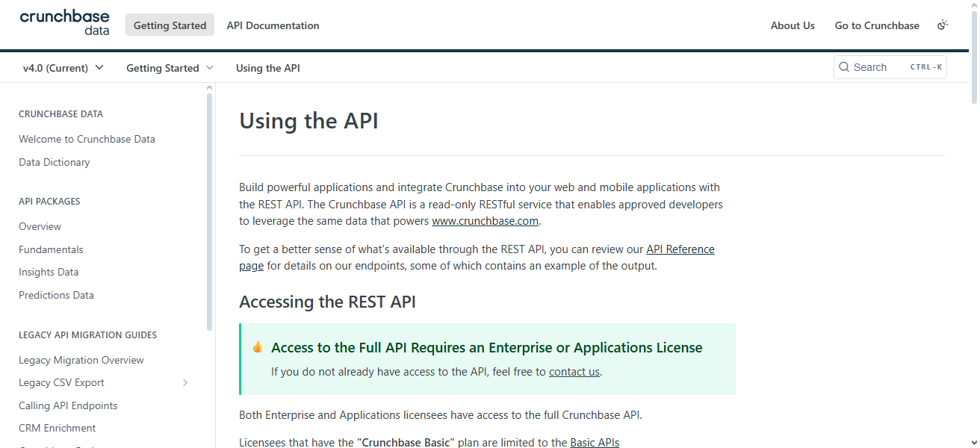Open the API Reference page link
Screen dimensions: 980x448
point(680,249)
